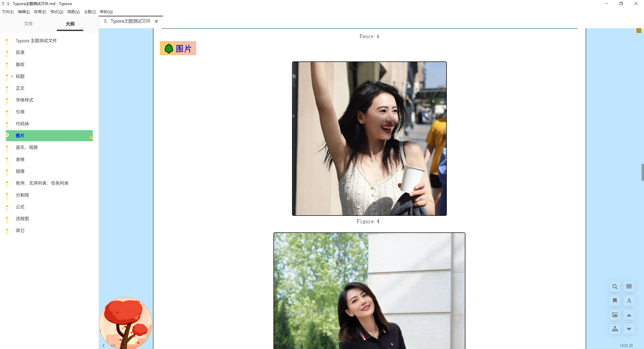644x349 pixels.
Task: Jump to 公式 in outline
Action: pyautogui.click(x=20, y=207)
